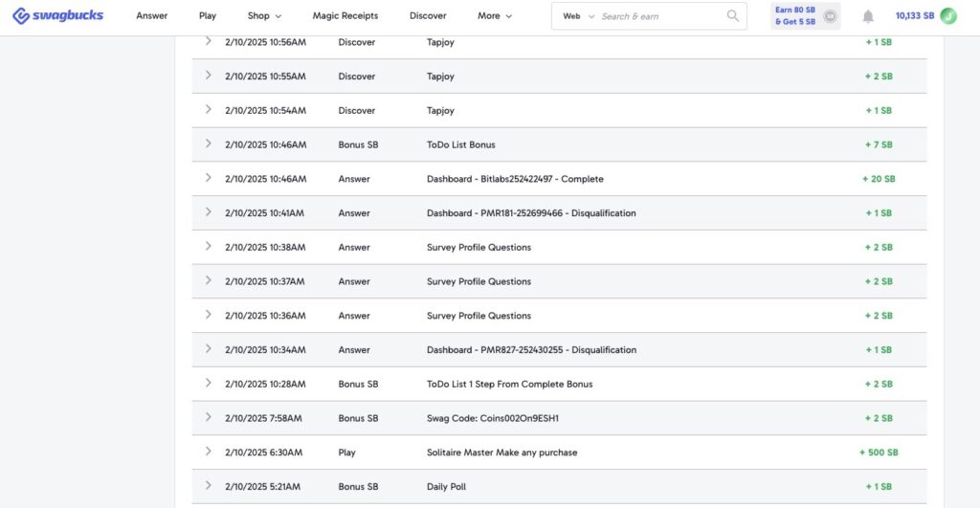Expand the ToDo List Bonus row

tap(209, 144)
